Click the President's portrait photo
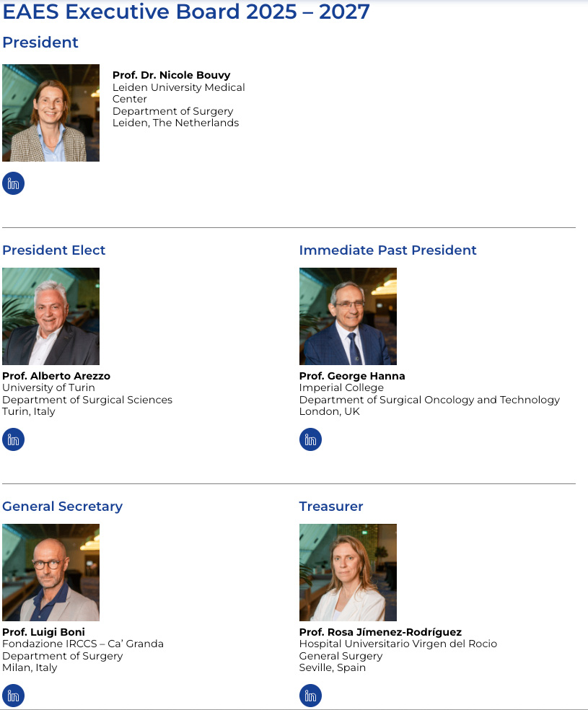The width and height of the screenshot is (588, 710). tap(51, 113)
